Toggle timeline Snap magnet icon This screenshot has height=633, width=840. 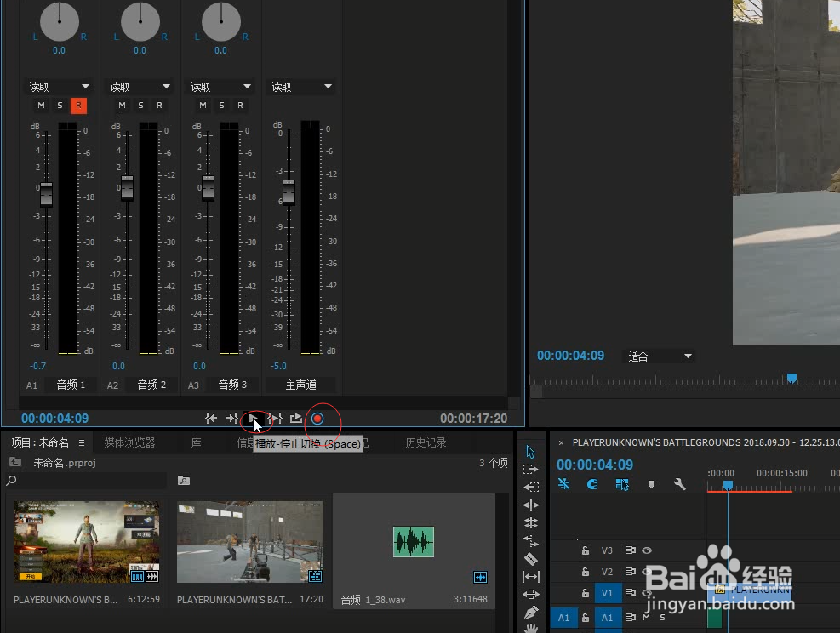592,484
